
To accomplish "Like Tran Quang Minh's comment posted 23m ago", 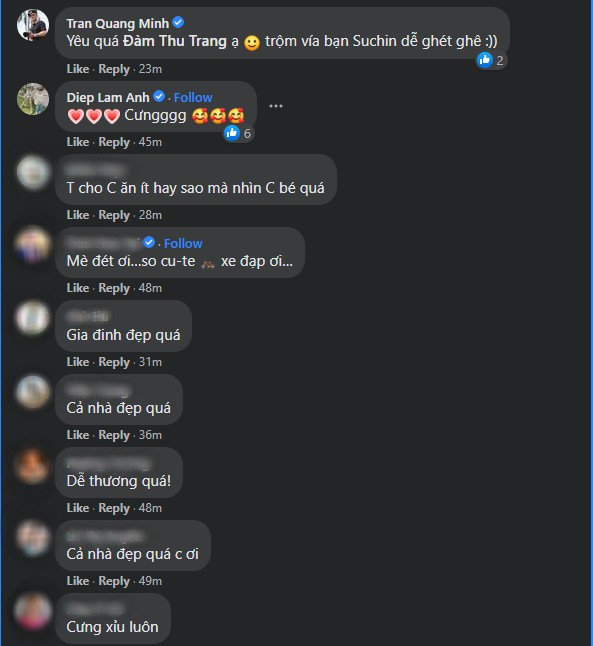I will click(78, 69).
